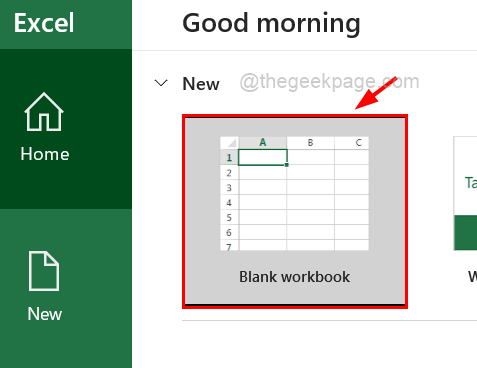The height and width of the screenshot is (368, 477).
Task: Click the "Blank workbook" label text
Action: [x=294, y=277]
